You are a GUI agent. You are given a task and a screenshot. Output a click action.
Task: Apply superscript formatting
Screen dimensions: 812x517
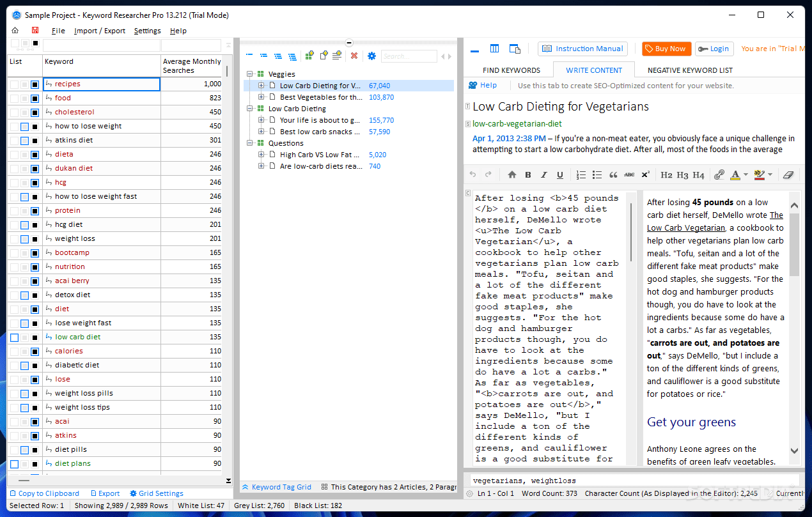[646, 174]
